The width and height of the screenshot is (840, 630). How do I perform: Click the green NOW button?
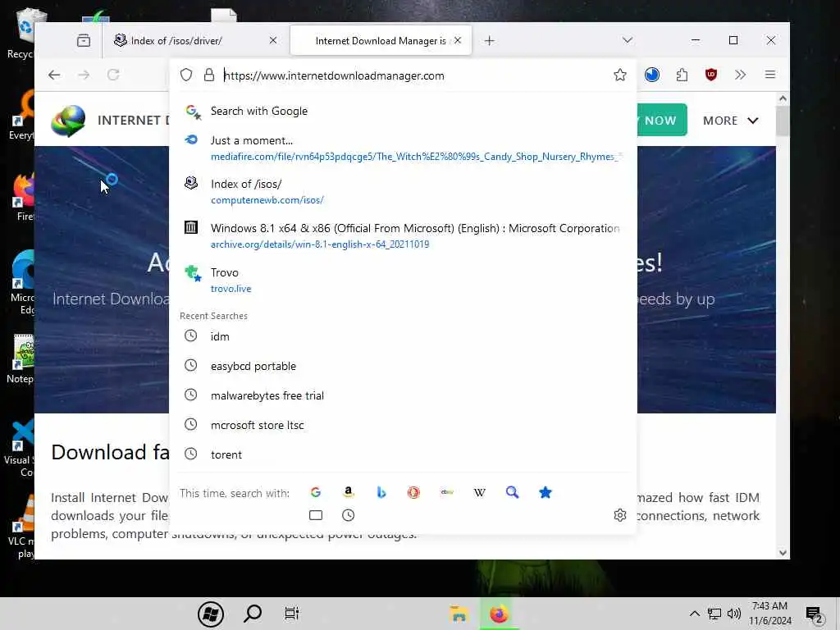tap(662, 120)
